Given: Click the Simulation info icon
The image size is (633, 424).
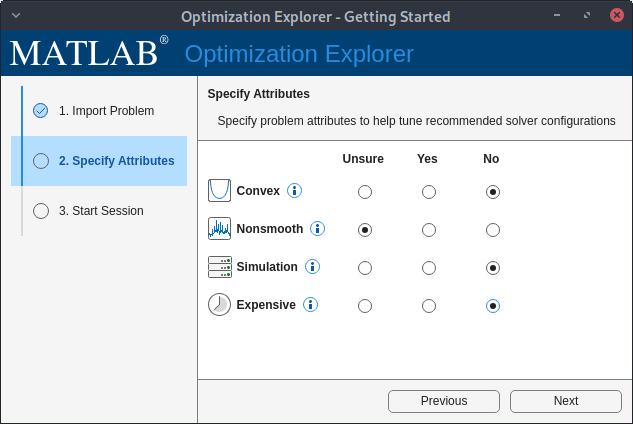Looking at the screenshot, I should tap(312, 267).
